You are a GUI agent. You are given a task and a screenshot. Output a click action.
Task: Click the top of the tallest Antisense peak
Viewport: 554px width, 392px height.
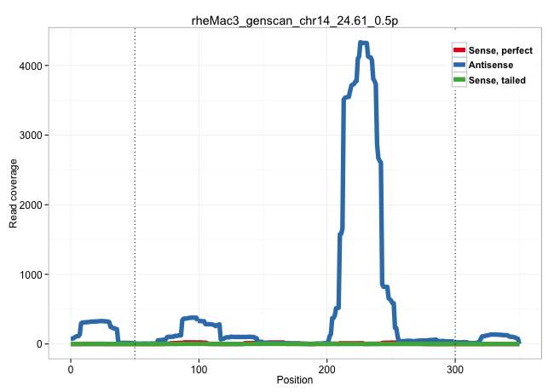coord(363,43)
